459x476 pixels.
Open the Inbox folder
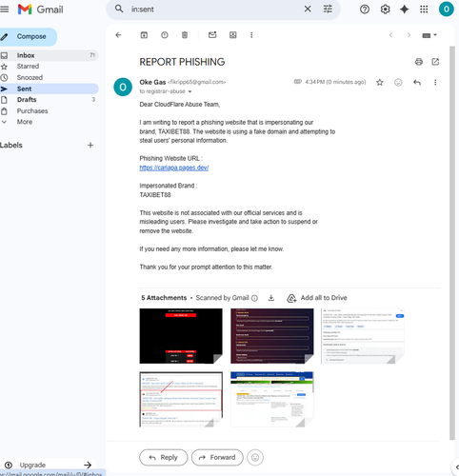tap(49, 55)
